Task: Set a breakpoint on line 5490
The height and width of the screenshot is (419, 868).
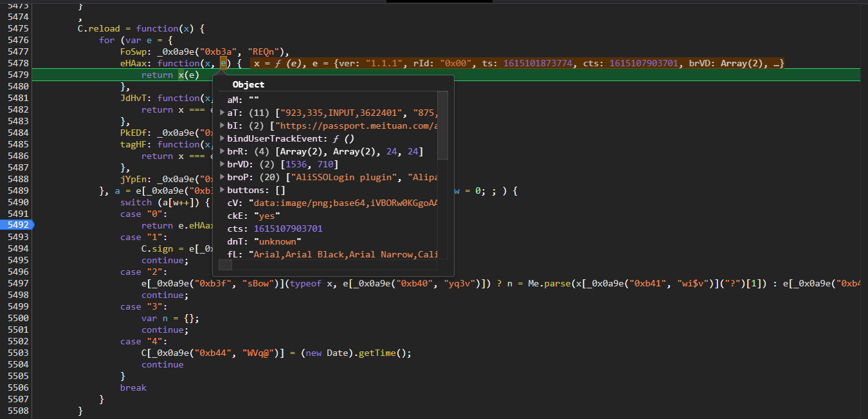Action: click(17, 202)
